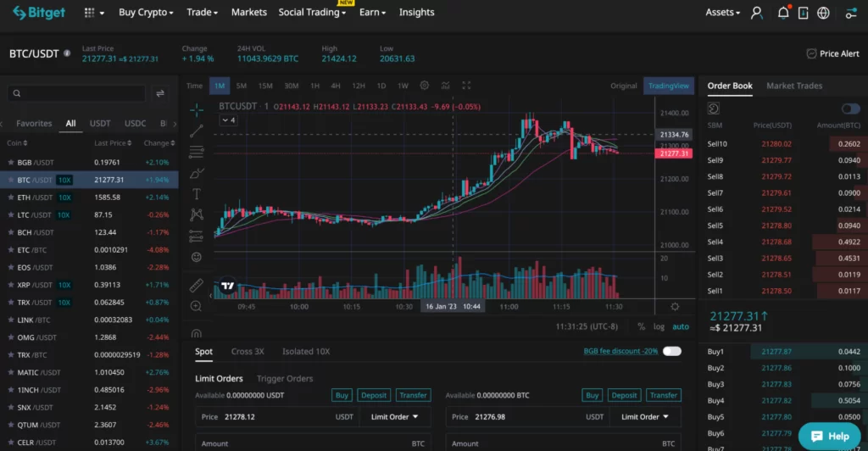Viewport: 868px width, 451px height.
Task: Expand the Earn dropdown
Action: tap(372, 12)
